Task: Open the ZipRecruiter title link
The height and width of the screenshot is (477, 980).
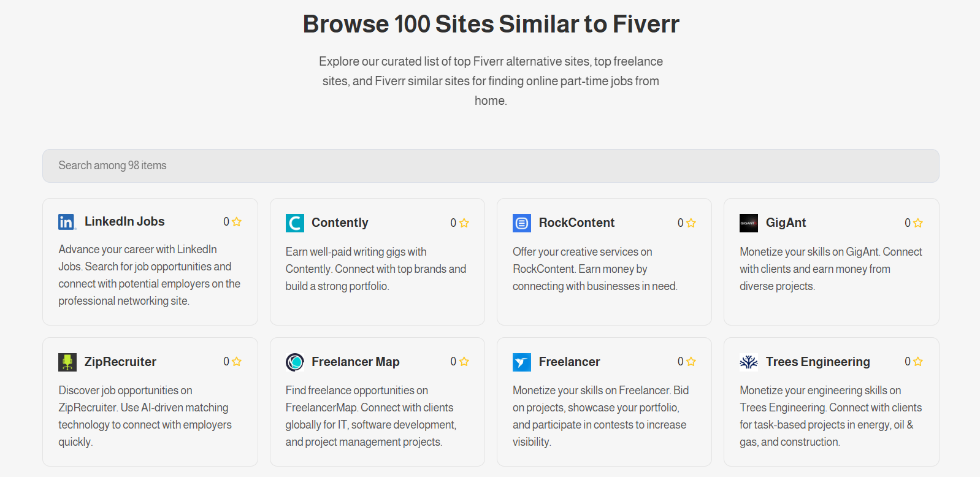Action: (120, 362)
